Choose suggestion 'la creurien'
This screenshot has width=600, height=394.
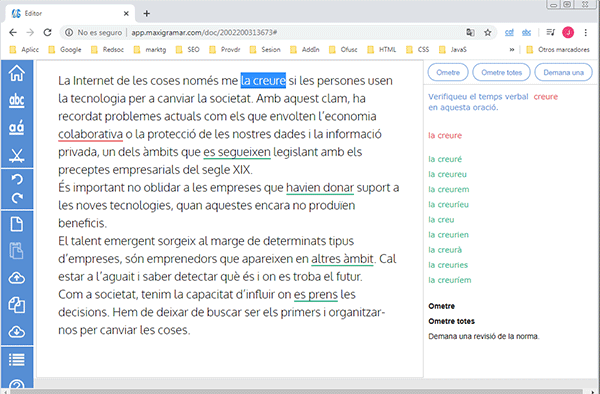(x=448, y=235)
